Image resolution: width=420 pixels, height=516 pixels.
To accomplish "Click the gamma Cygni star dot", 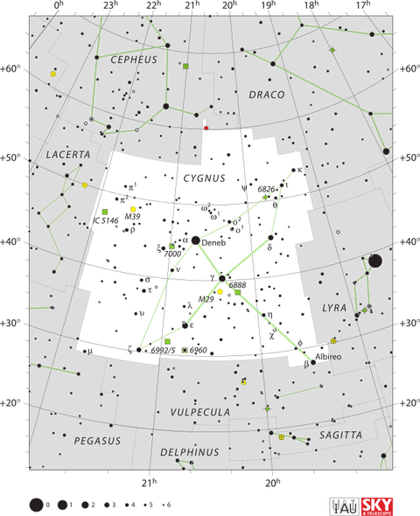I will pyautogui.click(x=222, y=278).
